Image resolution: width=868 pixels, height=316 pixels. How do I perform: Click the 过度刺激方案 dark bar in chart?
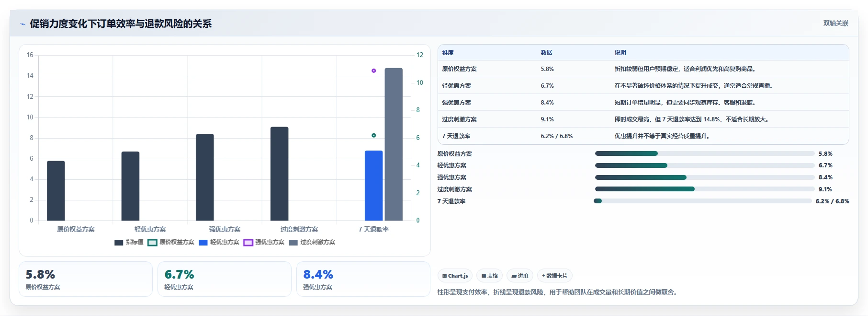pyautogui.click(x=279, y=174)
